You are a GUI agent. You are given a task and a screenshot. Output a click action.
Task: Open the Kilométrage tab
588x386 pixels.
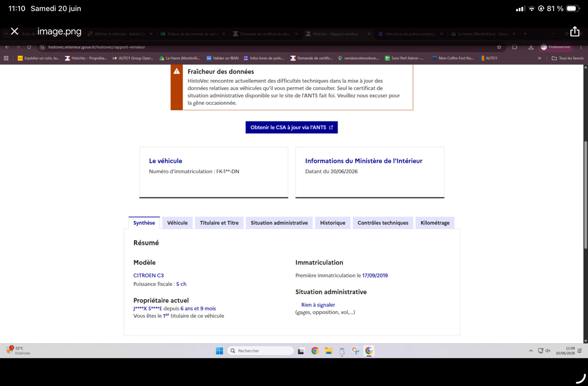click(435, 223)
